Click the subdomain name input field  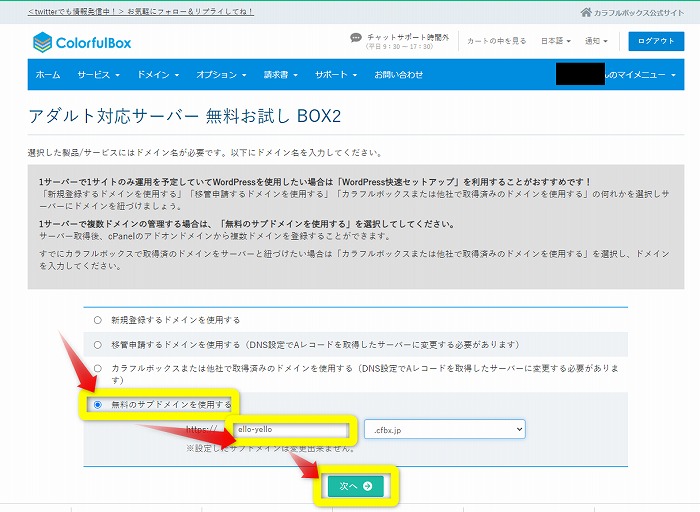coord(291,429)
